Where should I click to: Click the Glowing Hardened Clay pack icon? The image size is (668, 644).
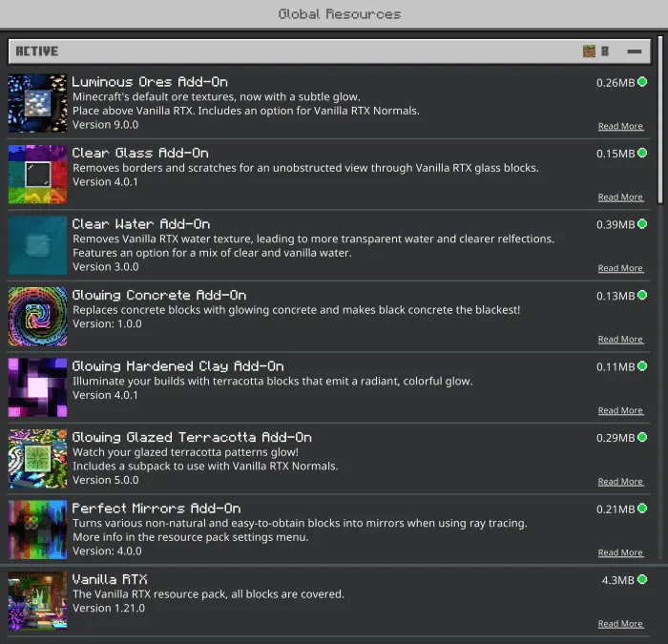pyautogui.click(x=37, y=387)
